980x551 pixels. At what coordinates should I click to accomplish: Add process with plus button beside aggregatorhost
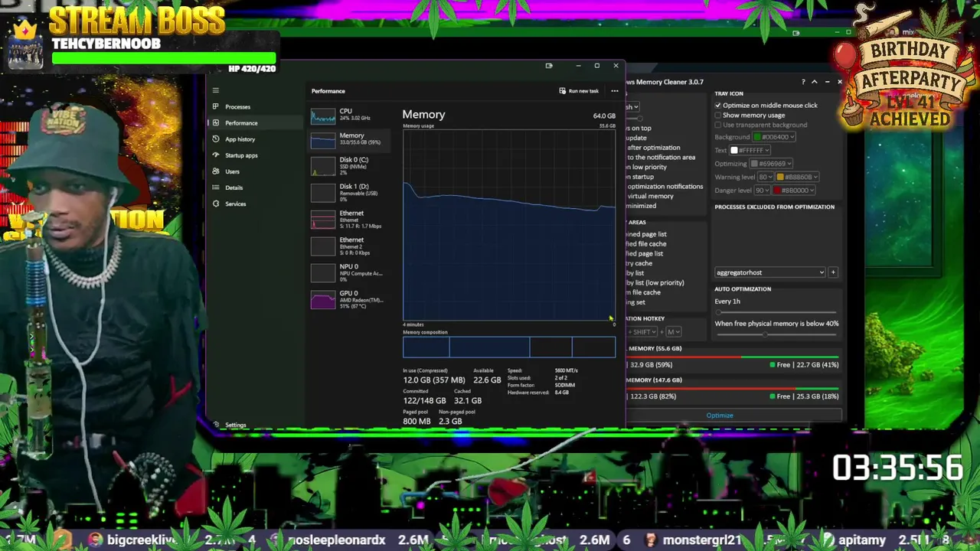pos(833,272)
